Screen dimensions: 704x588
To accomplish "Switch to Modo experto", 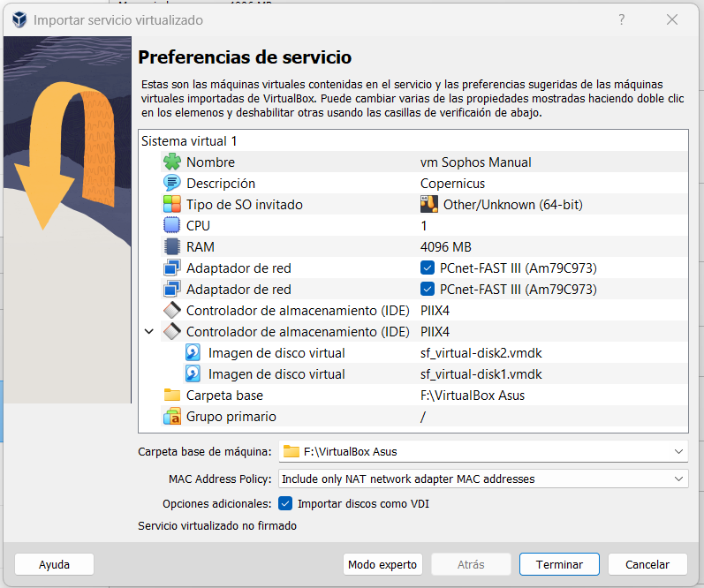I will point(382,565).
